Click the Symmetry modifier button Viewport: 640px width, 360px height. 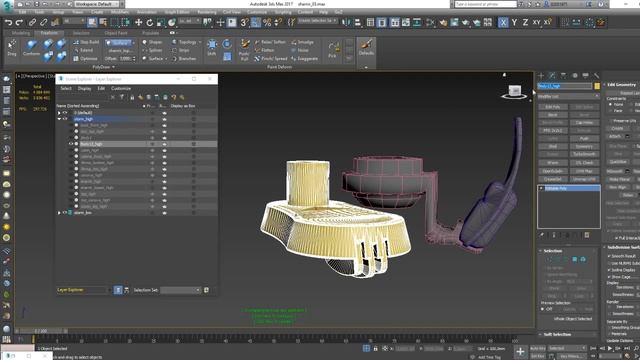point(584,146)
